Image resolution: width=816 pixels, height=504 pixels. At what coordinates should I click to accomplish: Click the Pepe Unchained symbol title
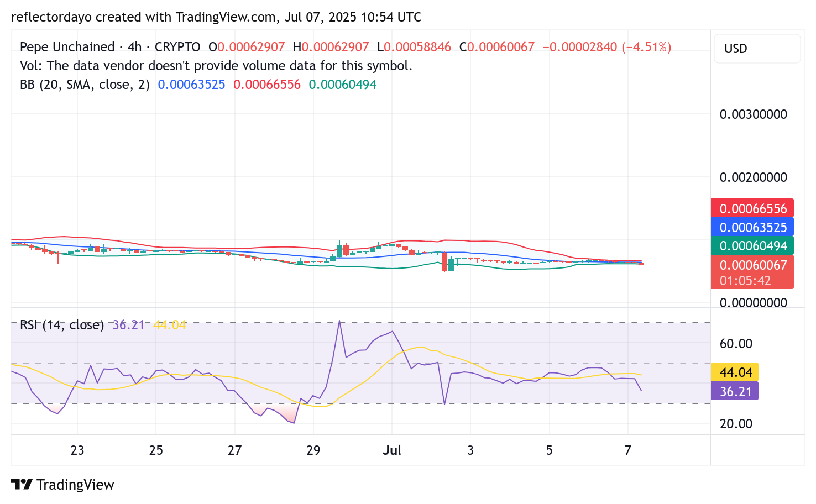pyautogui.click(x=67, y=47)
